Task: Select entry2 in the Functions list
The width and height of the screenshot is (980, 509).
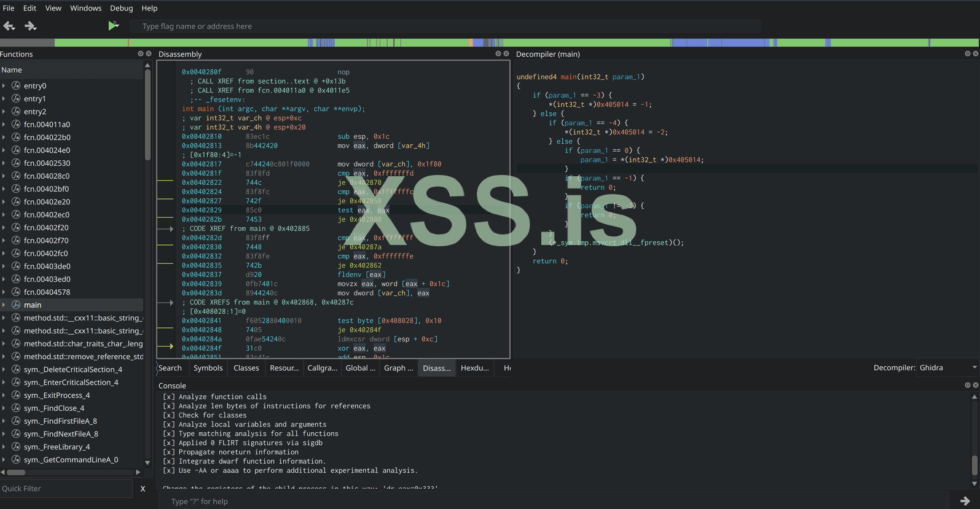Action: pyautogui.click(x=35, y=112)
